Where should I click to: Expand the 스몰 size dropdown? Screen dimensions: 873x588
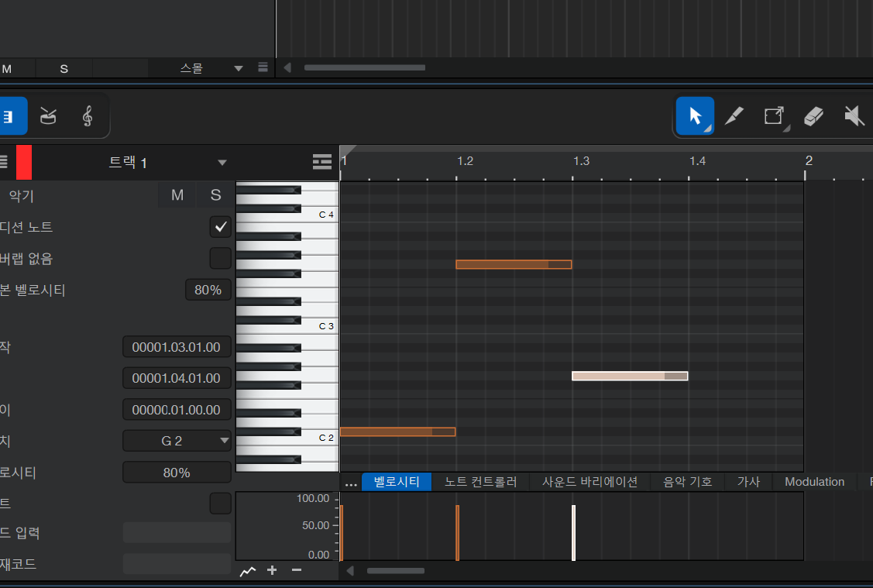pos(239,68)
